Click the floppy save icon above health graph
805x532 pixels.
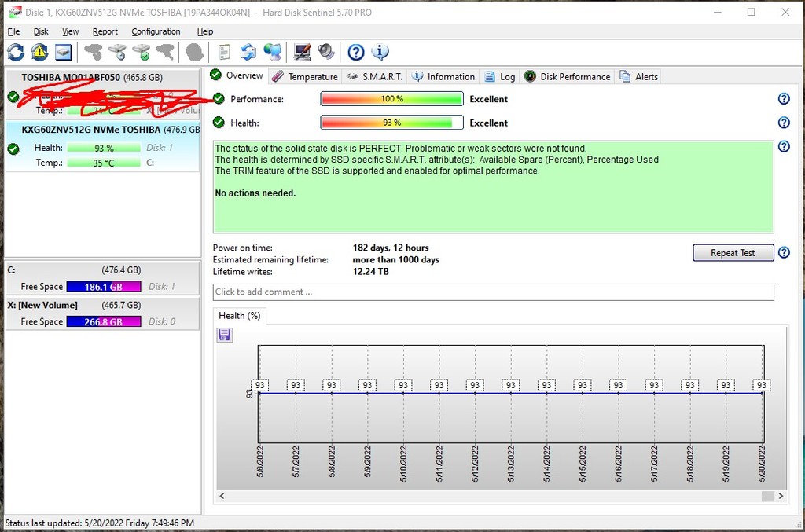pyautogui.click(x=224, y=335)
